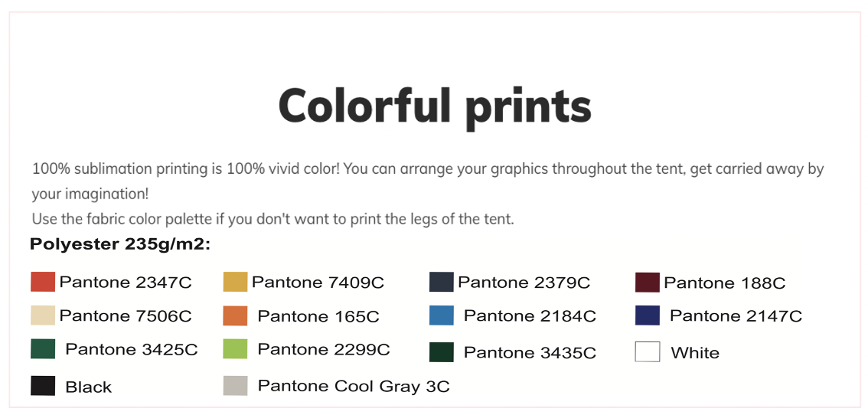Pick the blue Pantone 2184C swatch
The image size is (868, 415).
pos(441,315)
